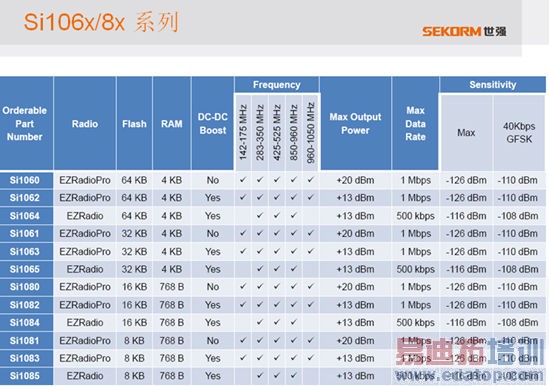
Task: Click 64 KB flash in Si1062 row
Action: tap(134, 198)
